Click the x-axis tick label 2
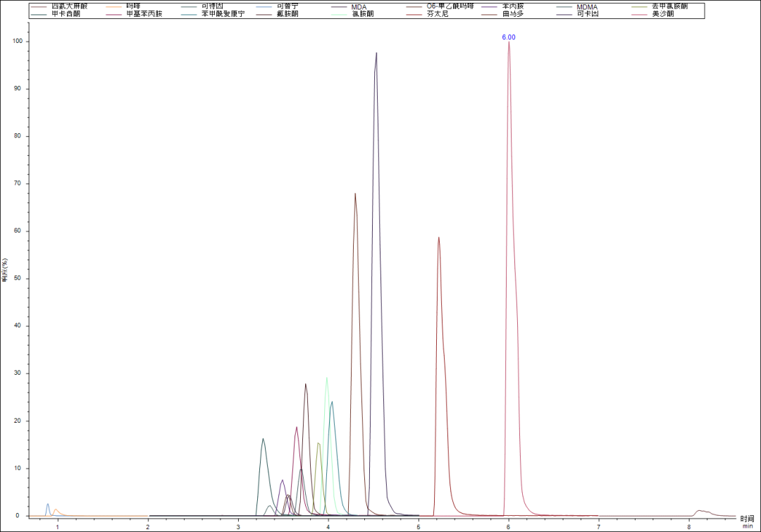The height and width of the screenshot is (532, 761). (x=148, y=526)
